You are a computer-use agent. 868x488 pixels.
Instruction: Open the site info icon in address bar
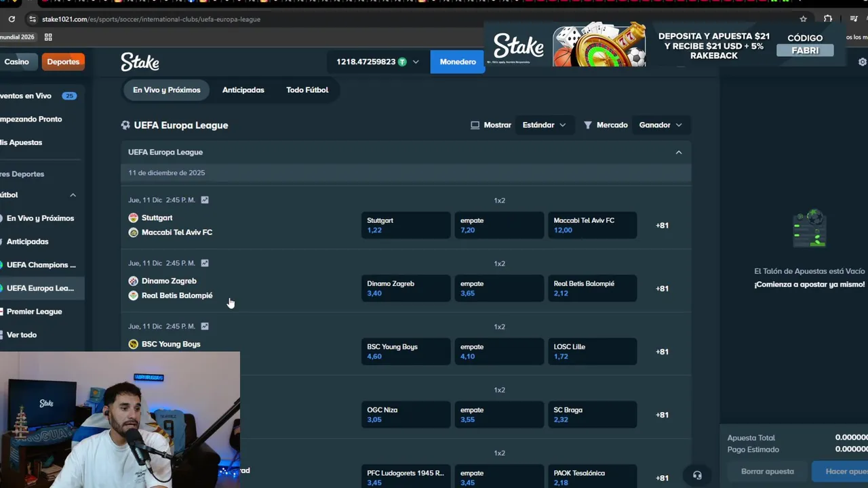[x=32, y=19]
